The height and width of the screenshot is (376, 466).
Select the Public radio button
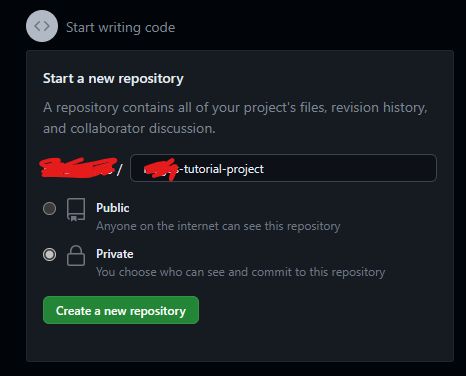pos(49,208)
